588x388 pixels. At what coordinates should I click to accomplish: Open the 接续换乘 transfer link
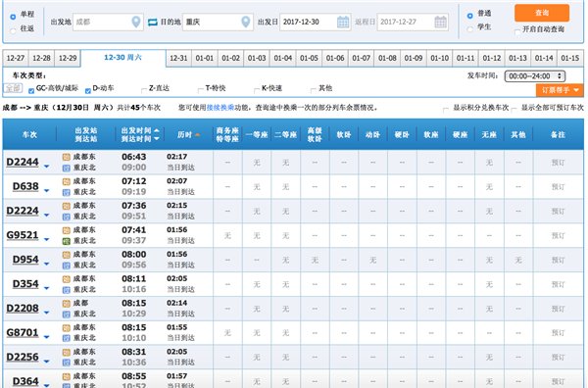pyautogui.click(x=220, y=108)
